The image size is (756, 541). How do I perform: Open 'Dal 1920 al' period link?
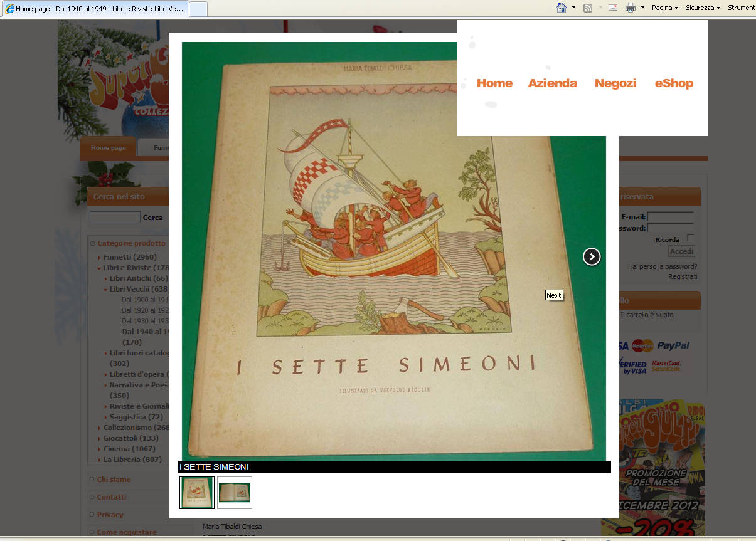pyautogui.click(x=145, y=310)
